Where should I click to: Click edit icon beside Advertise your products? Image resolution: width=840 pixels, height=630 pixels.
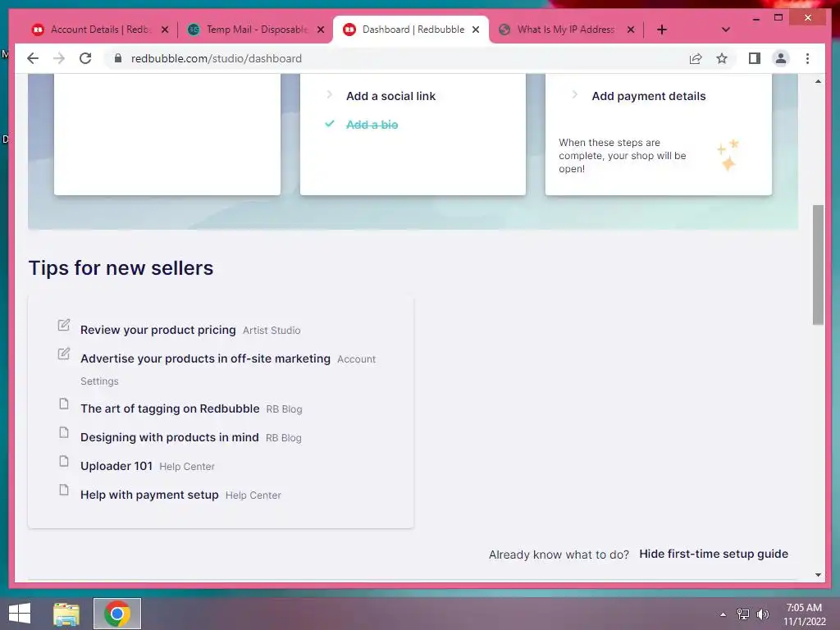coord(64,354)
